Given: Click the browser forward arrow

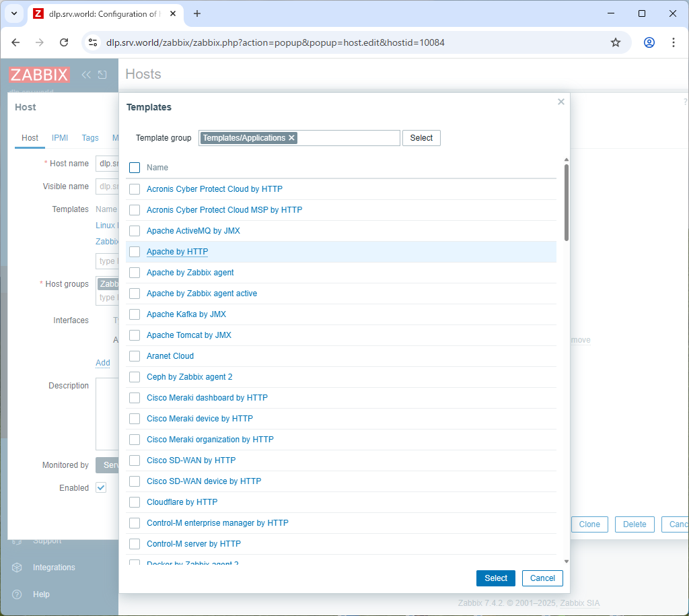Looking at the screenshot, I should click(40, 42).
